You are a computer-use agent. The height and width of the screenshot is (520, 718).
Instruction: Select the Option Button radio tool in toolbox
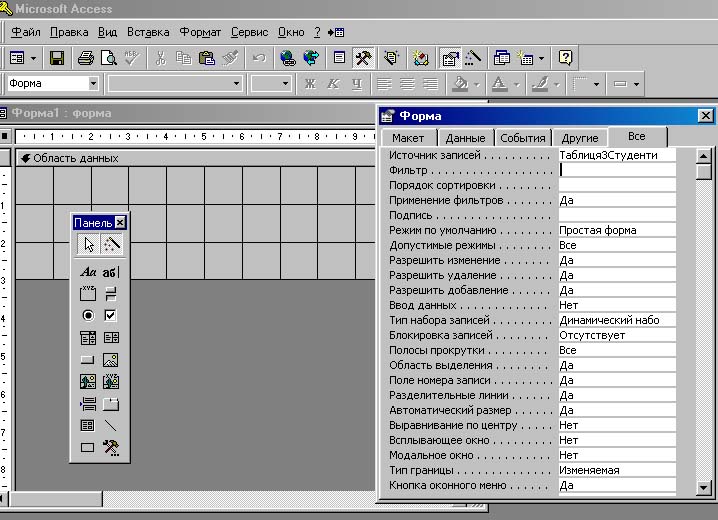88,315
